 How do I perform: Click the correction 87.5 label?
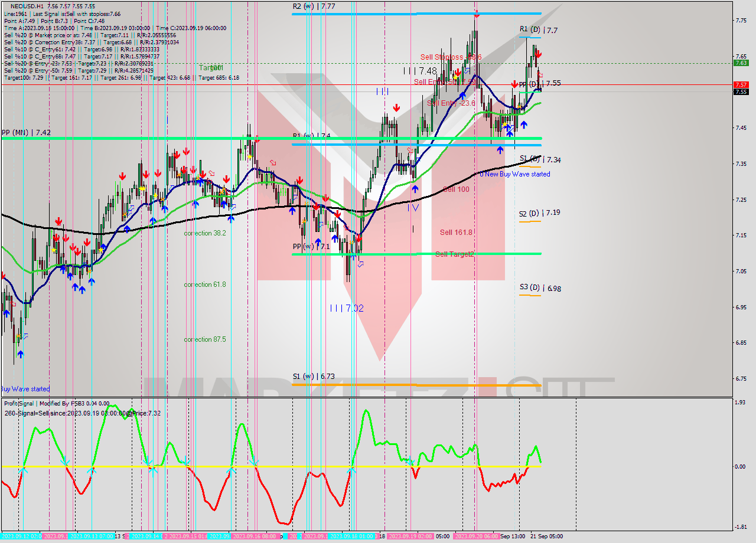(x=205, y=339)
